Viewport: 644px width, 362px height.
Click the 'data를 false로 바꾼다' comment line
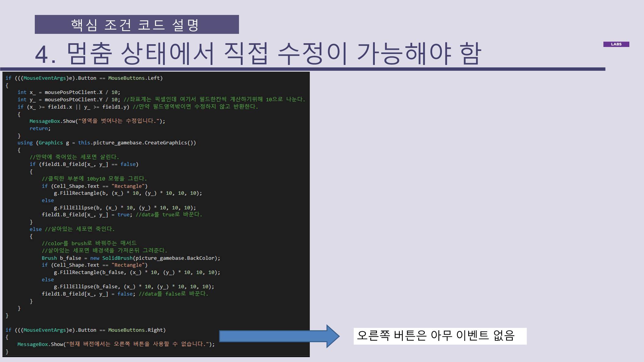[173, 294]
